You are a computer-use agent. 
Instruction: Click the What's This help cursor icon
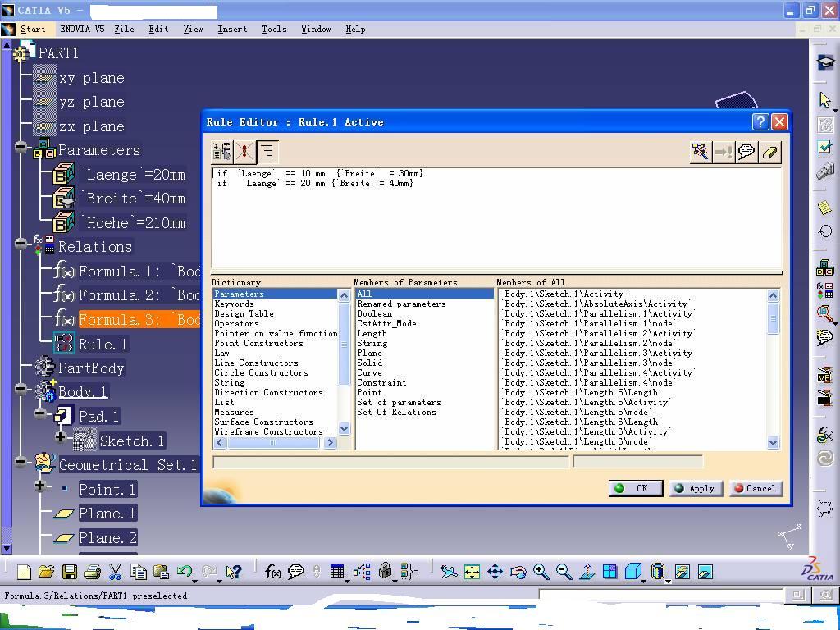[x=234, y=572]
